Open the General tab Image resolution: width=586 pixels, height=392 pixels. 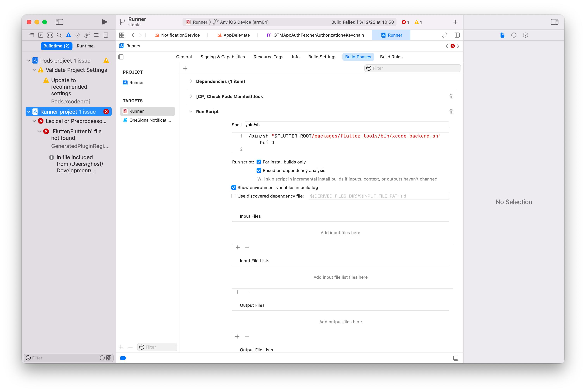(x=184, y=57)
